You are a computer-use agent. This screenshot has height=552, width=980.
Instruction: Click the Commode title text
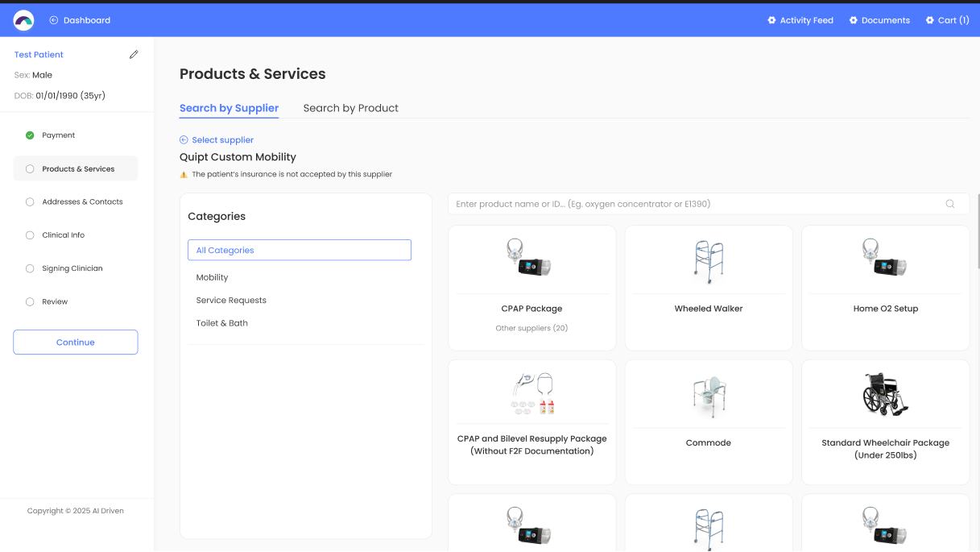(709, 443)
